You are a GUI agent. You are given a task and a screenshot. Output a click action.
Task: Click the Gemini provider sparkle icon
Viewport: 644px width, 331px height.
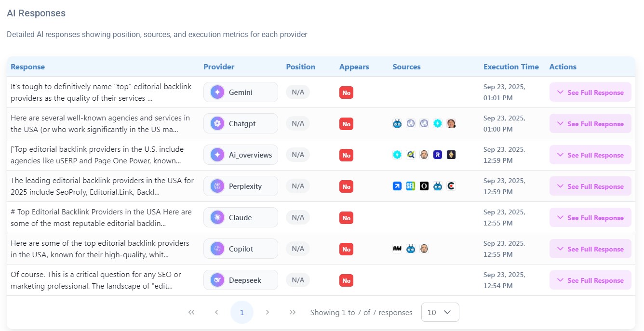click(217, 92)
